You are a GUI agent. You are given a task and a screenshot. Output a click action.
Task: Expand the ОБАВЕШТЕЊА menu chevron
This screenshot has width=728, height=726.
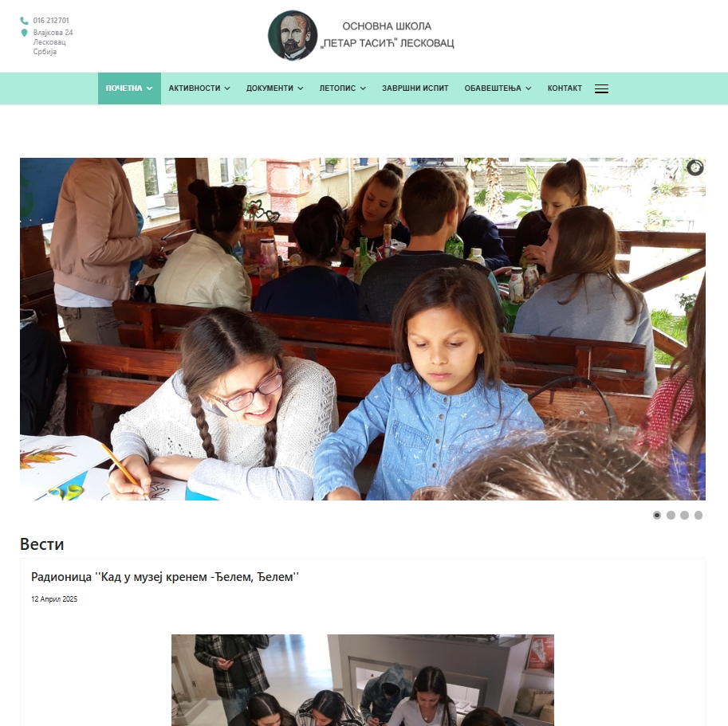pos(529,88)
